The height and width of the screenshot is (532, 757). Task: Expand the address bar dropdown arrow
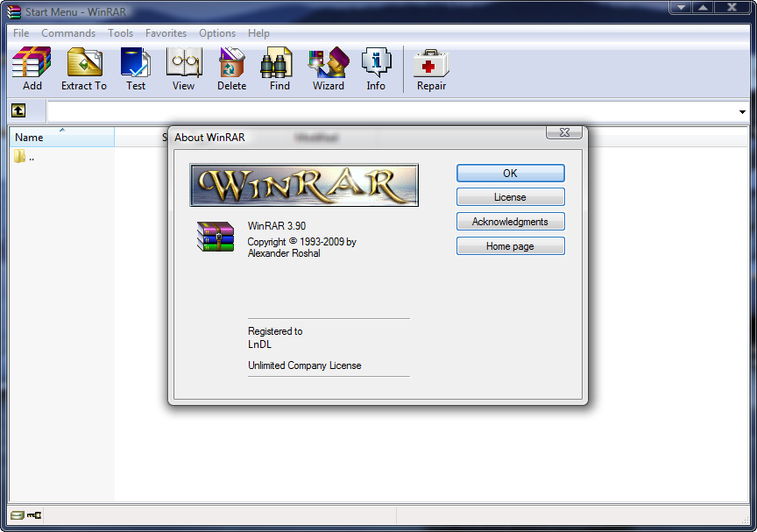pyautogui.click(x=742, y=112)
